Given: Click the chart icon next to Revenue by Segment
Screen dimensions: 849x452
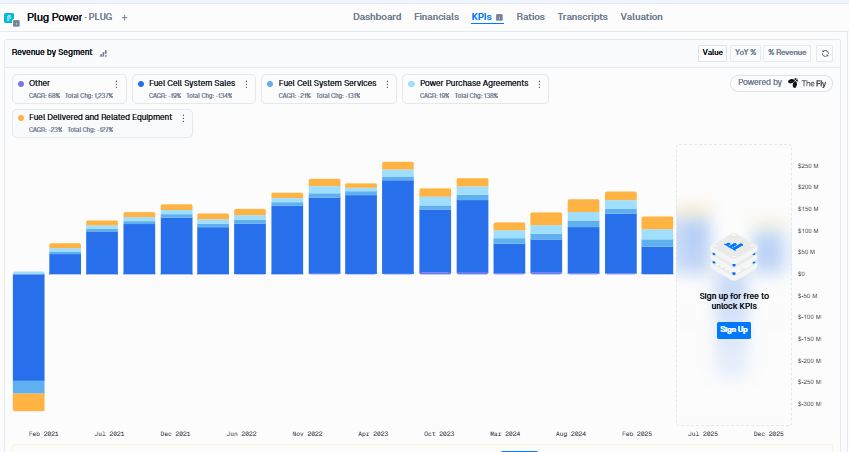Looking at the screenshot, I should [103, 53].
